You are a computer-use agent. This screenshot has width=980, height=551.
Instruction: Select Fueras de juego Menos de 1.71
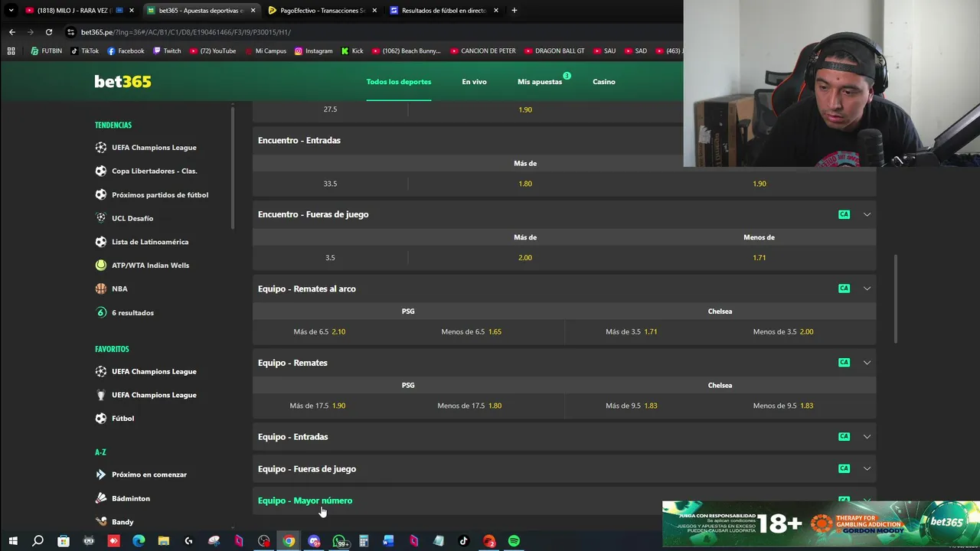759,258
